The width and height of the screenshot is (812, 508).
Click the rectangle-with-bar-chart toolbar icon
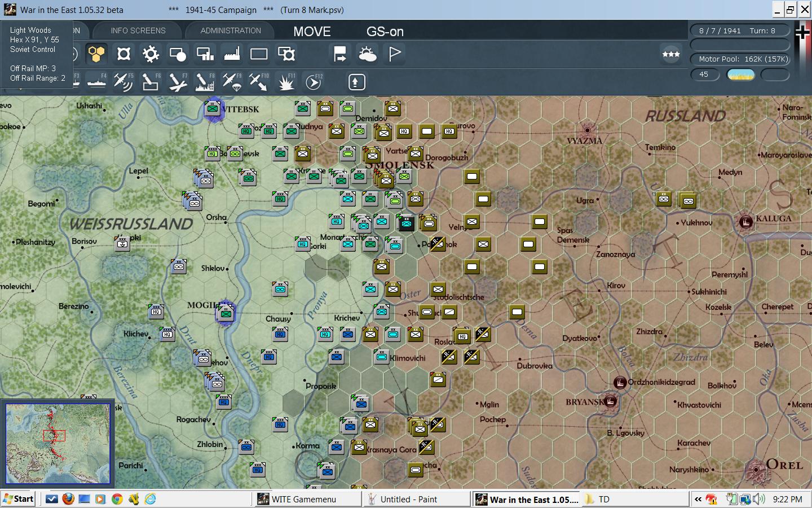[205, 54]
